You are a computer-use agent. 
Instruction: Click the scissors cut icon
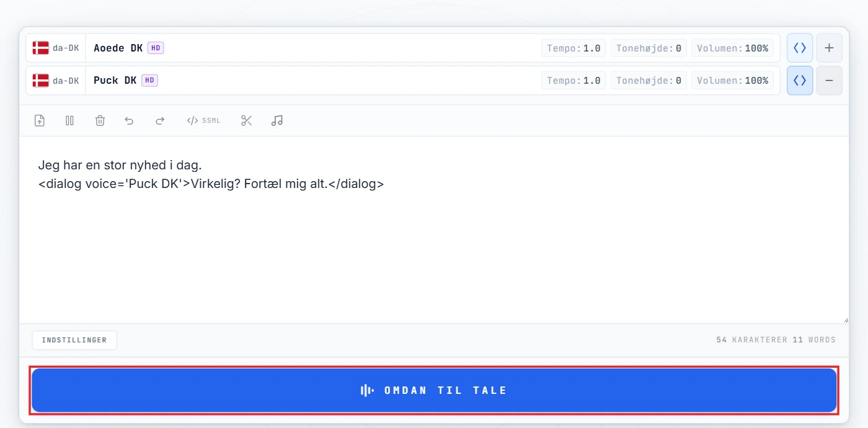pos(247,121)
